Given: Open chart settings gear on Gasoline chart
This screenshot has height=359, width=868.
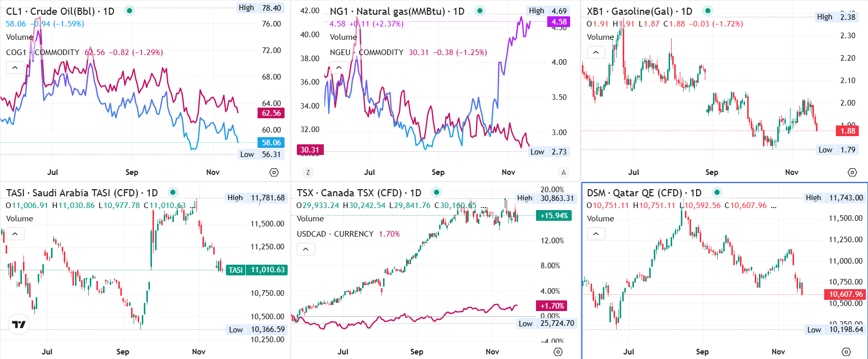Looking at the screenshot, I should coord(852,172).
